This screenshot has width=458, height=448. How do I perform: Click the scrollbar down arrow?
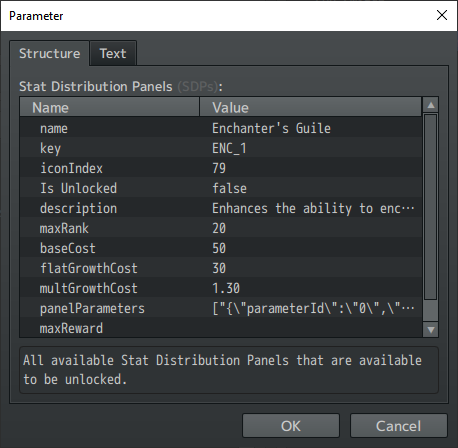pos(431,330)
